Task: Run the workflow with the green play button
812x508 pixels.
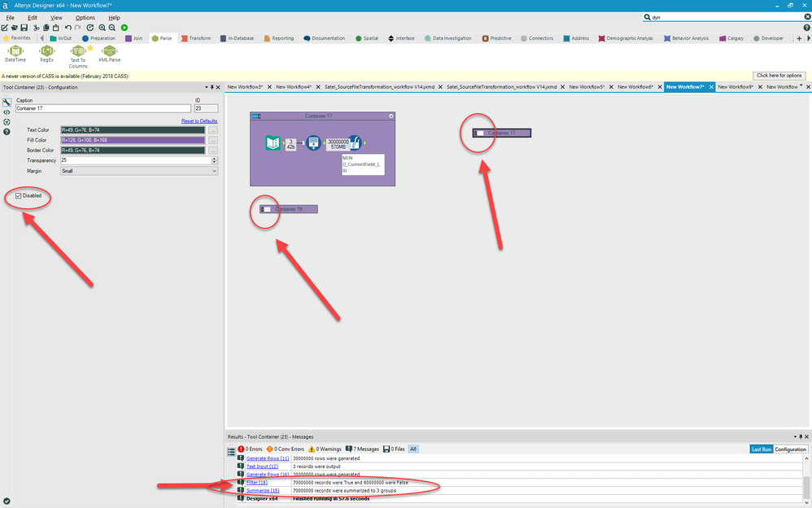Action: 124,28
